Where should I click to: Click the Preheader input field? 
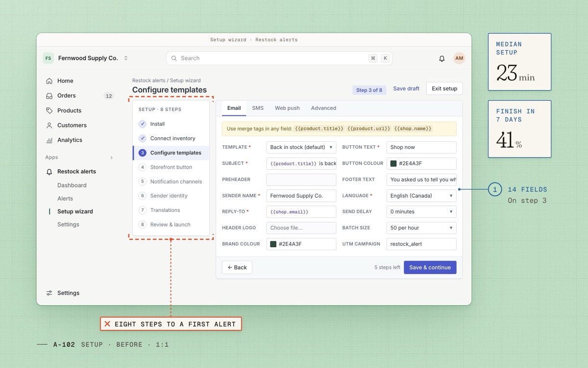coord(301,180)
